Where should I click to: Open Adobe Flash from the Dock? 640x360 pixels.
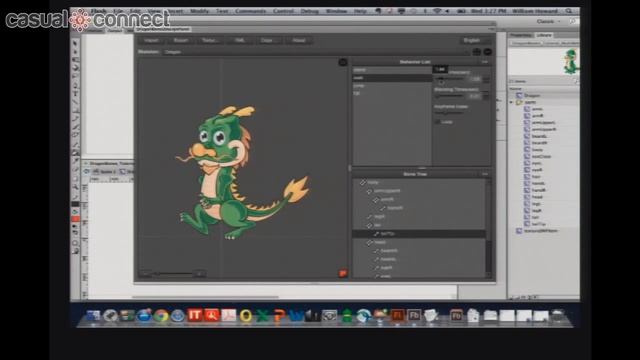point(397,316)
